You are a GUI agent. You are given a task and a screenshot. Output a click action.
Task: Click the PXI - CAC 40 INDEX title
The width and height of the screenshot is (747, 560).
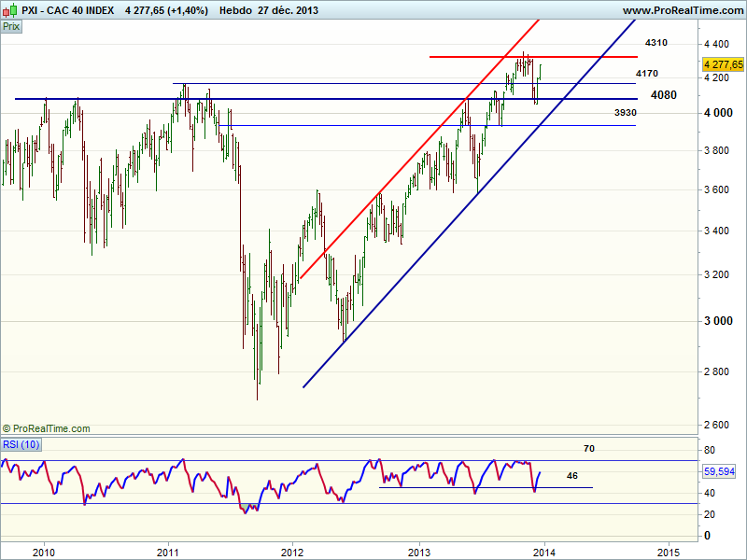(x=66, y=10)
